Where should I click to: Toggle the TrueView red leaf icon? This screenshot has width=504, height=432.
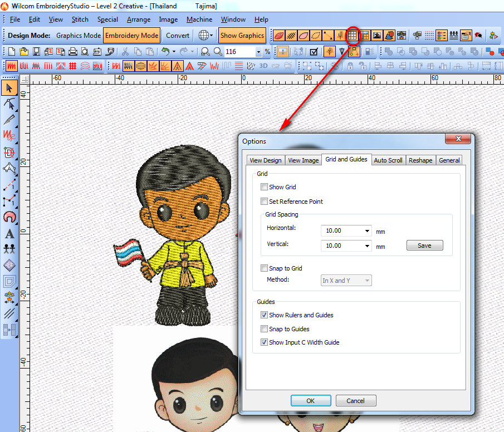(278, 36)
